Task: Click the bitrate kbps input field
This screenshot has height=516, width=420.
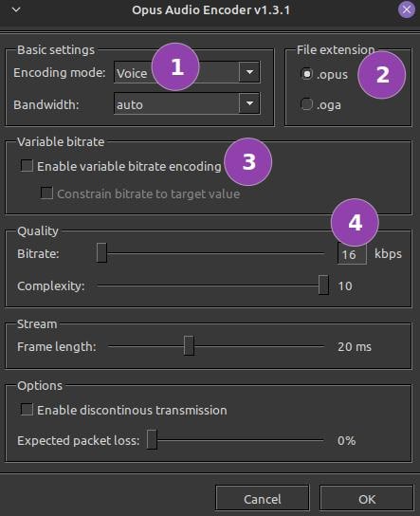Action: pyautogui.click(x=352, y=253)
